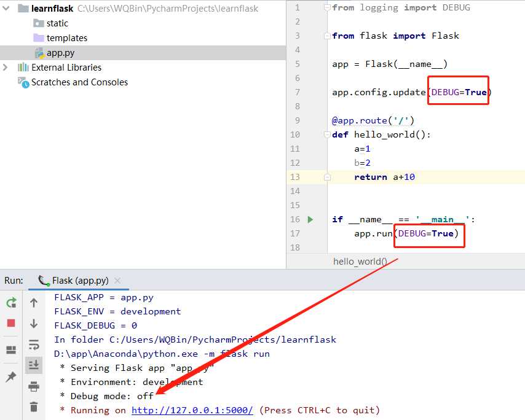Close the Flask (app.py) run tab
The image size is (525, 420).
[x=117, y=281]
